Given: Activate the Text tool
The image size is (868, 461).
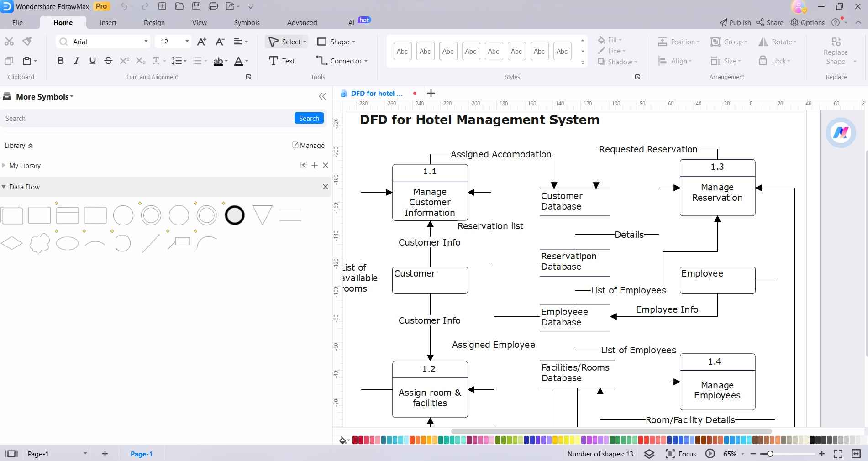Looking at the screenshot, I should coord(282,61).
